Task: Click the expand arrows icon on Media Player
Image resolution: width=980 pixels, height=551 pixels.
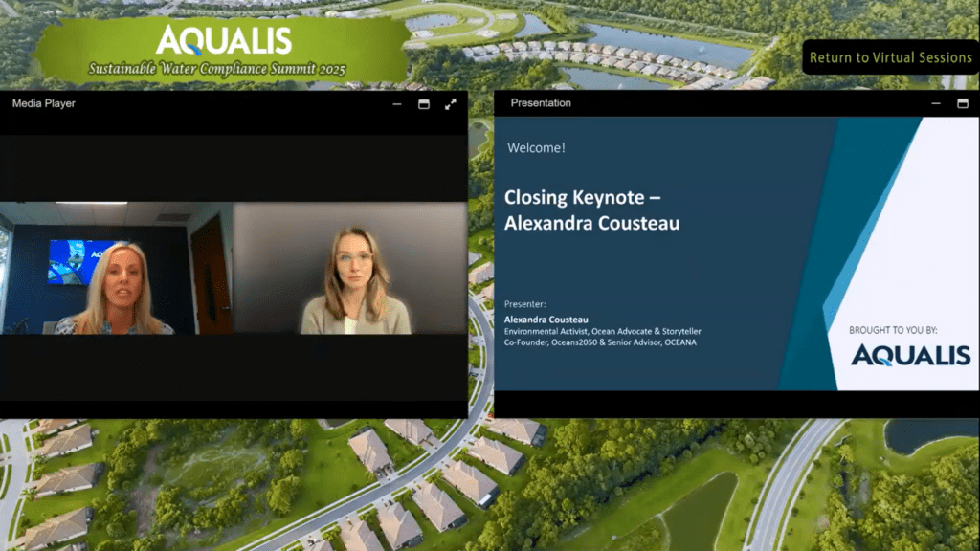Action: coord(451,105)
